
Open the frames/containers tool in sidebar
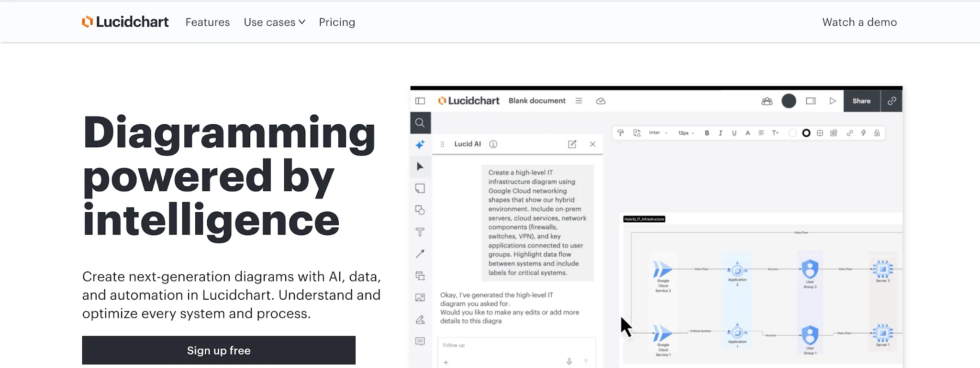pyautogui.click(x=420, y=276)
